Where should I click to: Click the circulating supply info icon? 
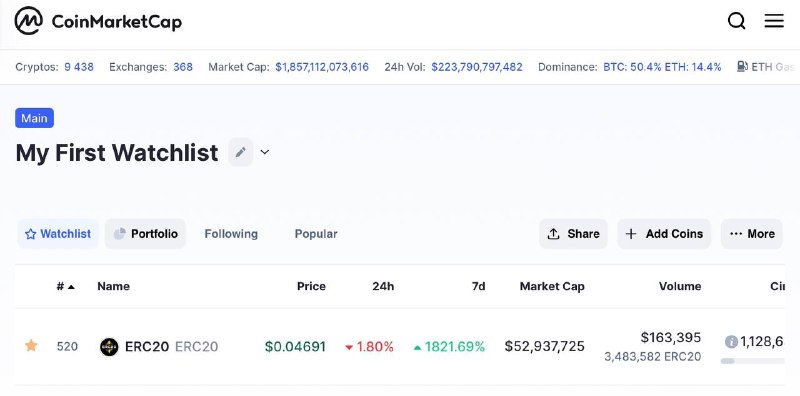click(731, 341)
